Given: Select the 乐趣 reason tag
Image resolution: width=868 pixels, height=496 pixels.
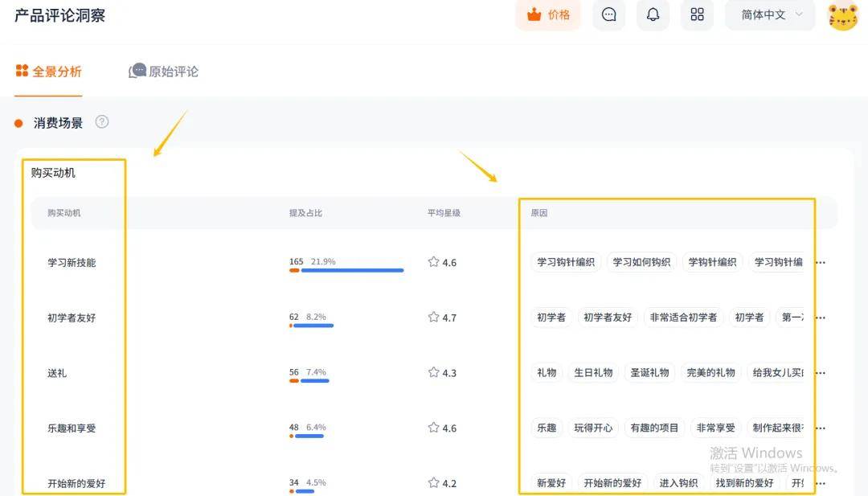Looking at the screenshot, I should 547,428.
